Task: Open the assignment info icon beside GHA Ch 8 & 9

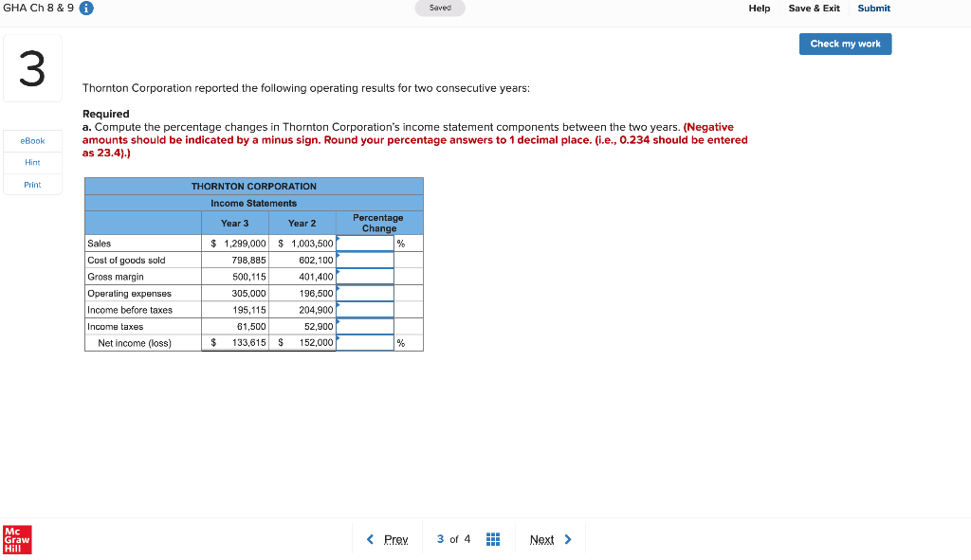Action: pyautogui.click(x=86, y=8)
